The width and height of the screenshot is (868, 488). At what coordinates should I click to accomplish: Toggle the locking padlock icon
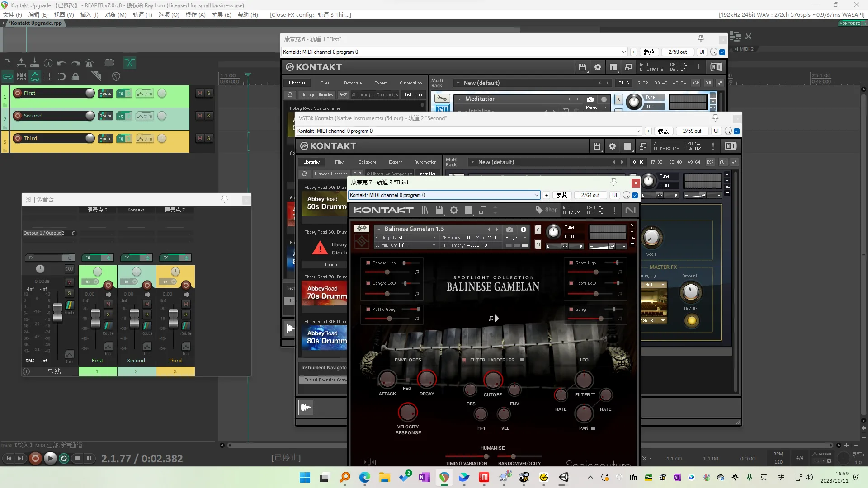(75, 76)
